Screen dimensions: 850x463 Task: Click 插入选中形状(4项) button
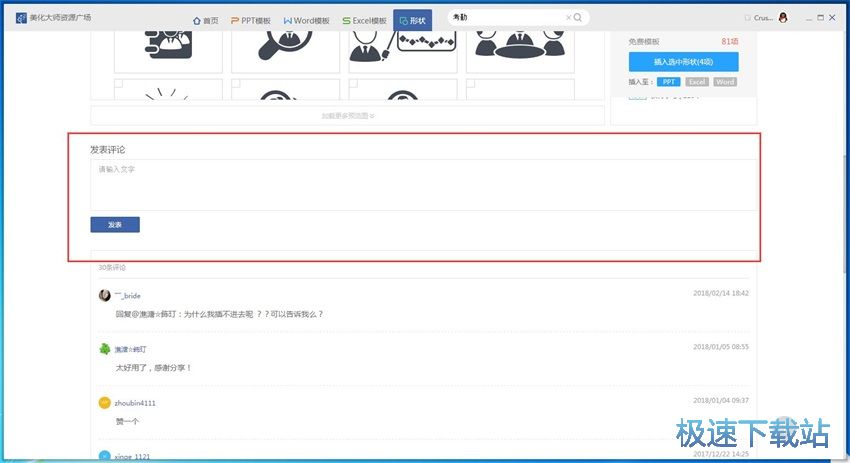[683, 62]
